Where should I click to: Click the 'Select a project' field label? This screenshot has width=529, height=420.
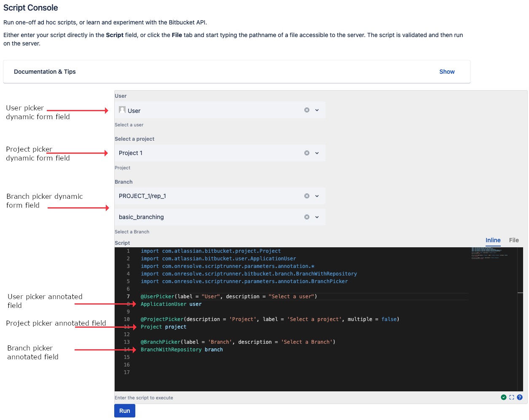[x=134, y=139]
